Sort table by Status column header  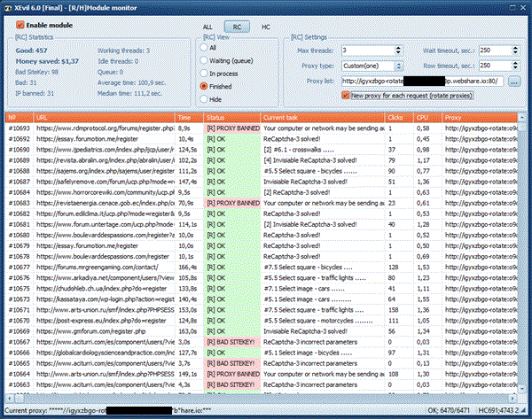point(231,117)
